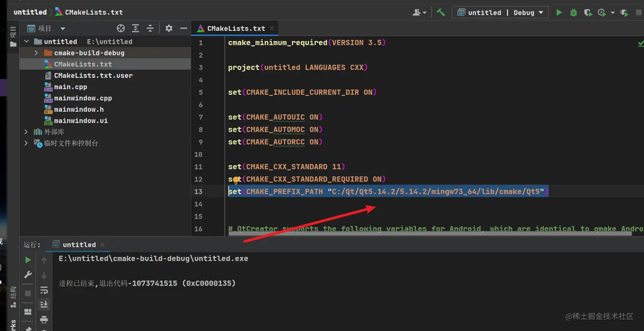Collapse all in the project tree
The height and width of the screenshot is (331, 644).
pos(150,29)
